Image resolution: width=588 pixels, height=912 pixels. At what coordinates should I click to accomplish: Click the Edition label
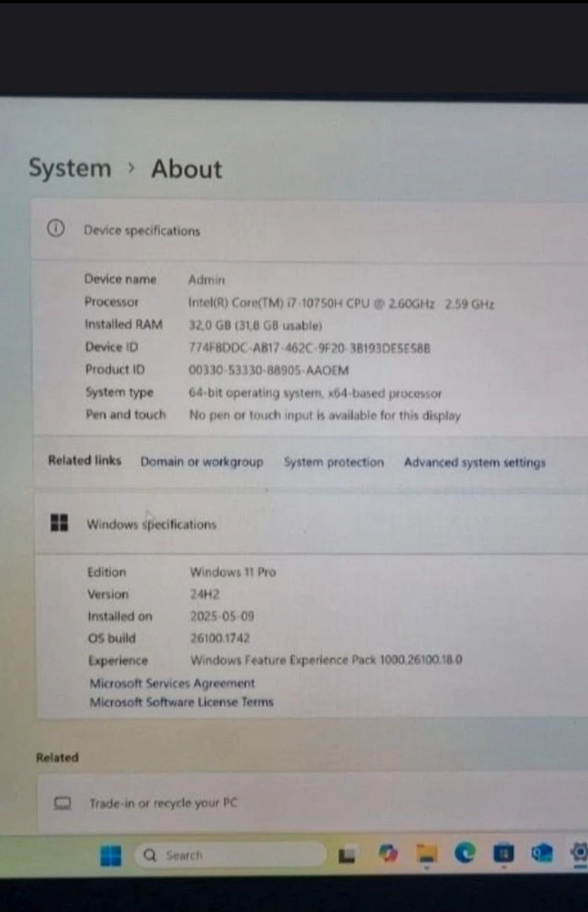107,572
